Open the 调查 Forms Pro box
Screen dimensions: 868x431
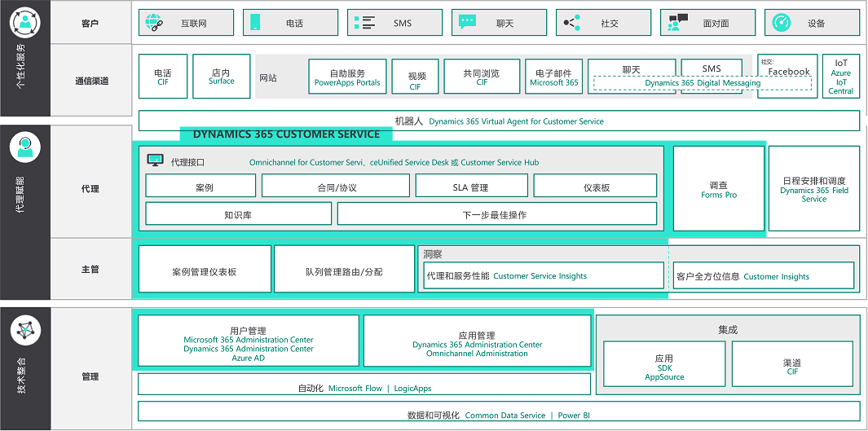719,189
